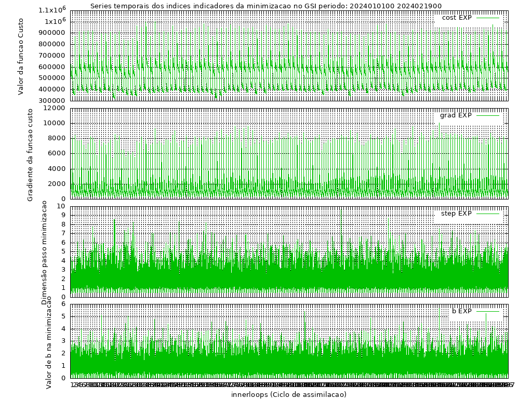Select the 'step EXP' legend label
The width and height of the screenshot is (532, 399).
click(x=456, y=214)
